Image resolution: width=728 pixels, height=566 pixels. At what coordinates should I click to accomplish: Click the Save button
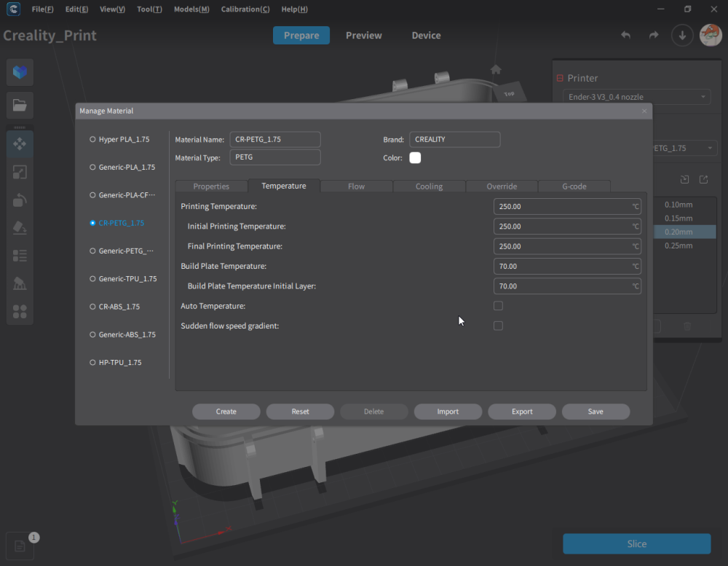tap(596, 412)
